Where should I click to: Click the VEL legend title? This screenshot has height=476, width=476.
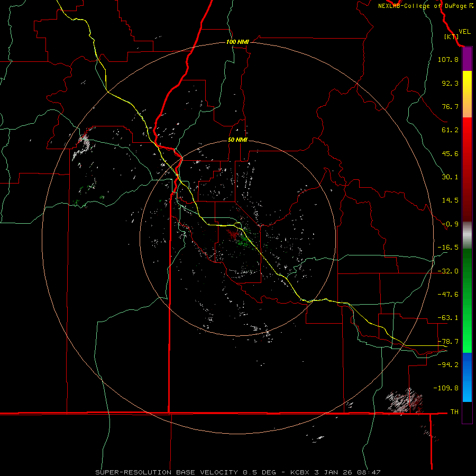point(464,32)
